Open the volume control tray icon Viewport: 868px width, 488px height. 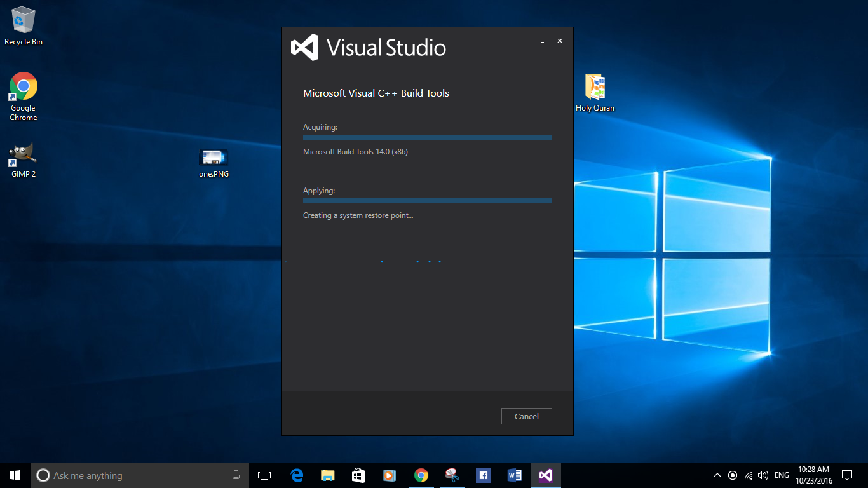[763, 475]
